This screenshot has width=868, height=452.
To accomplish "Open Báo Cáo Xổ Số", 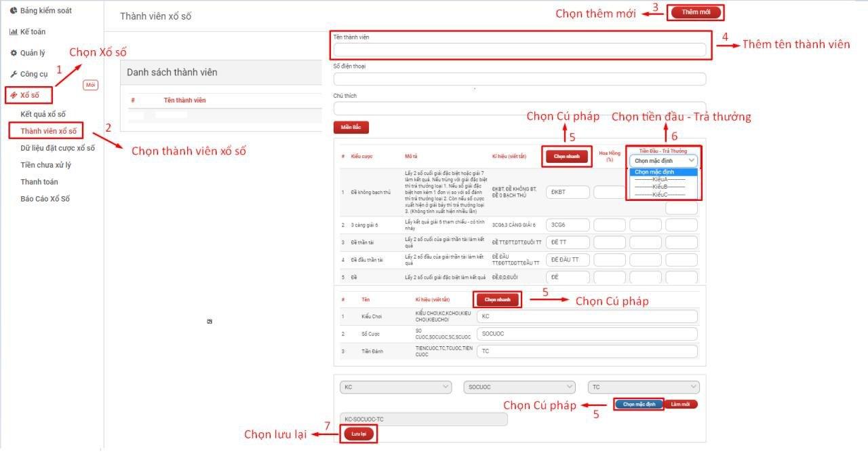I will 45,199.
